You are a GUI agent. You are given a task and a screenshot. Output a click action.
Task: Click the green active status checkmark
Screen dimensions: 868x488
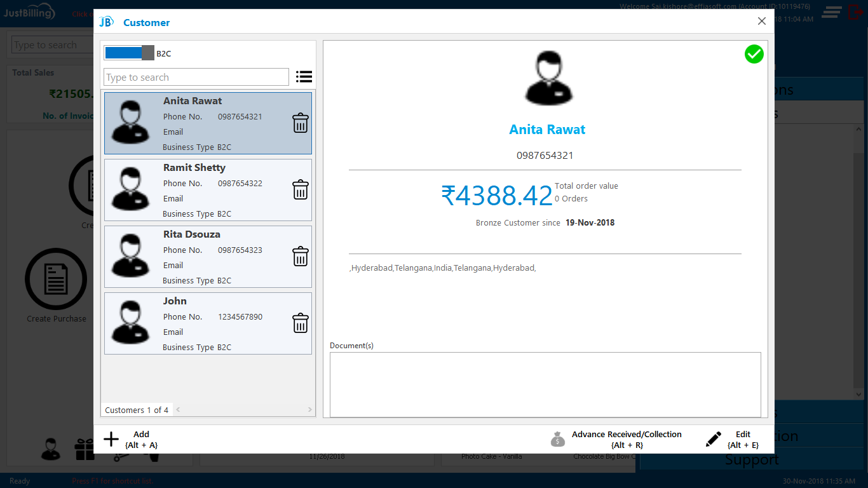point(754,54)
